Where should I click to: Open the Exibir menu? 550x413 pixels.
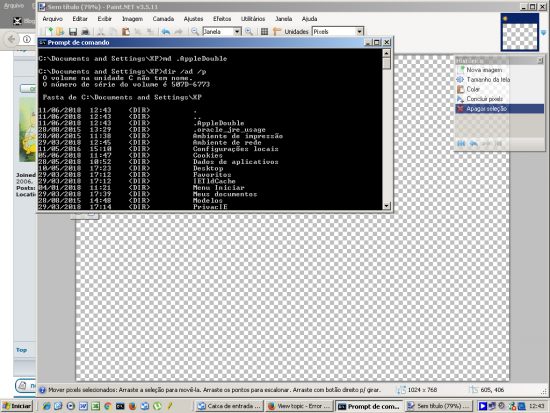coord(105,19)
